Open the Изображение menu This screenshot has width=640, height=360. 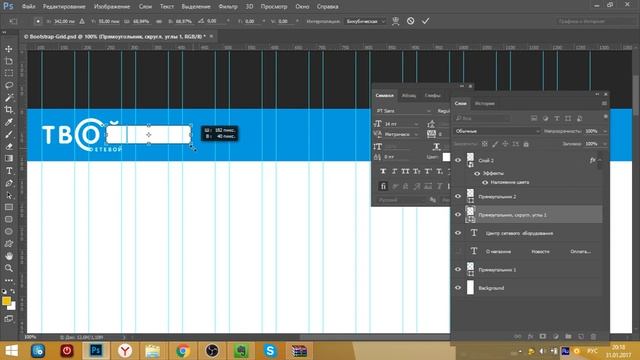click(x=112, y=7)
